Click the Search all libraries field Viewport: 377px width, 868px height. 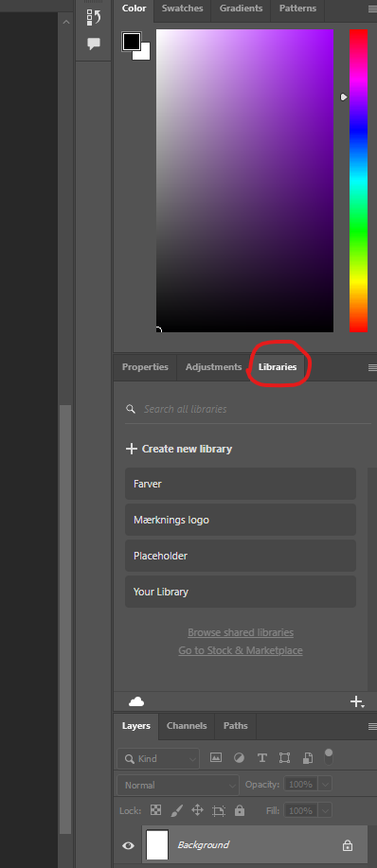click(x=248, y=409)
